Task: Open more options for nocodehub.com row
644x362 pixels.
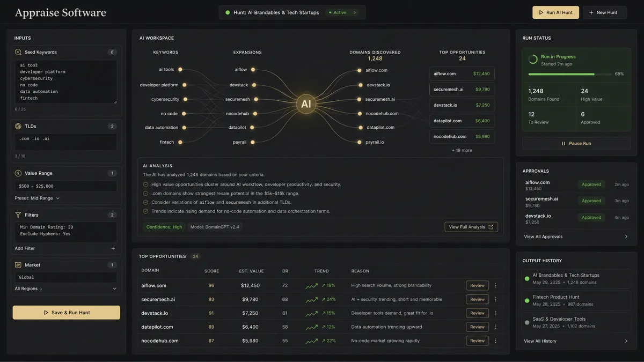Action: [495, 341]
